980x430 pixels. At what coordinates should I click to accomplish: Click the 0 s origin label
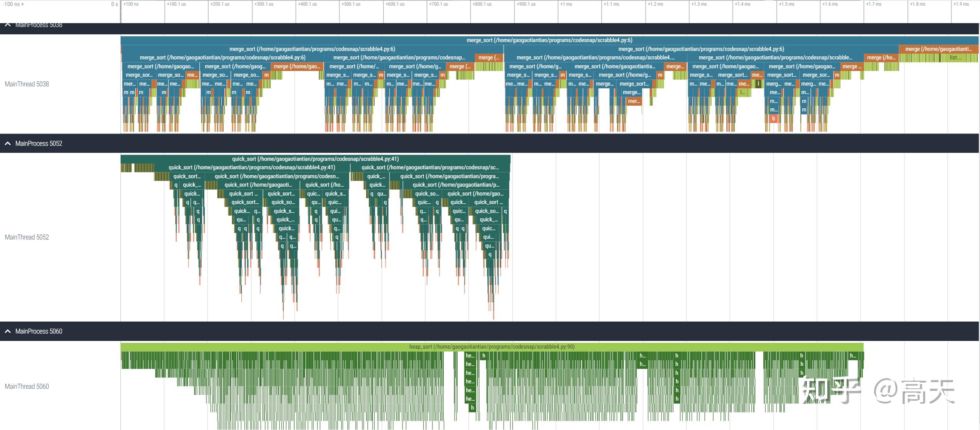coord(114,4)
